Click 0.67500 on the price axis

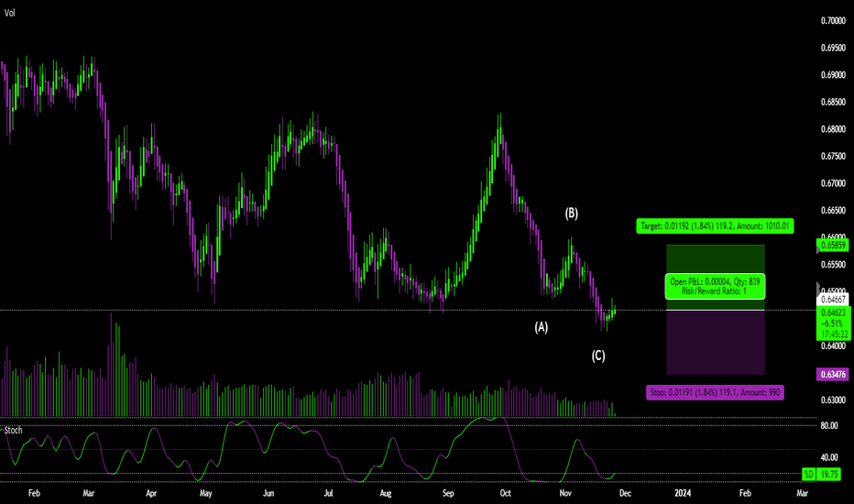point(833,157)
